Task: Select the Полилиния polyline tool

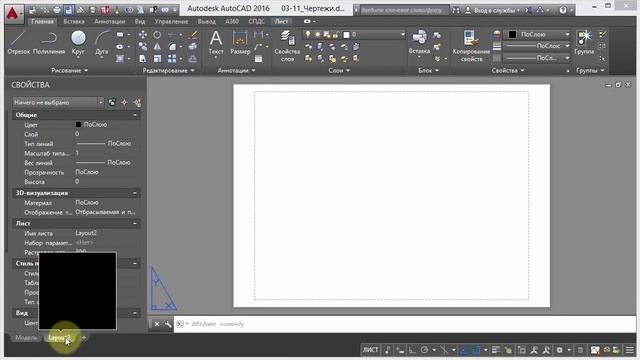Action: pyautogui.click(x=49, y=43)
